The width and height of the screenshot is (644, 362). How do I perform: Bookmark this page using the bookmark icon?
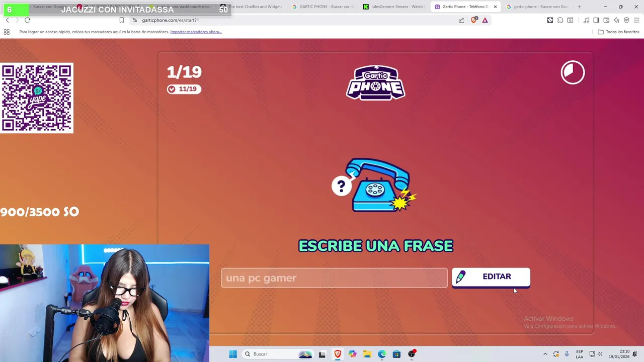coord(121,20)
